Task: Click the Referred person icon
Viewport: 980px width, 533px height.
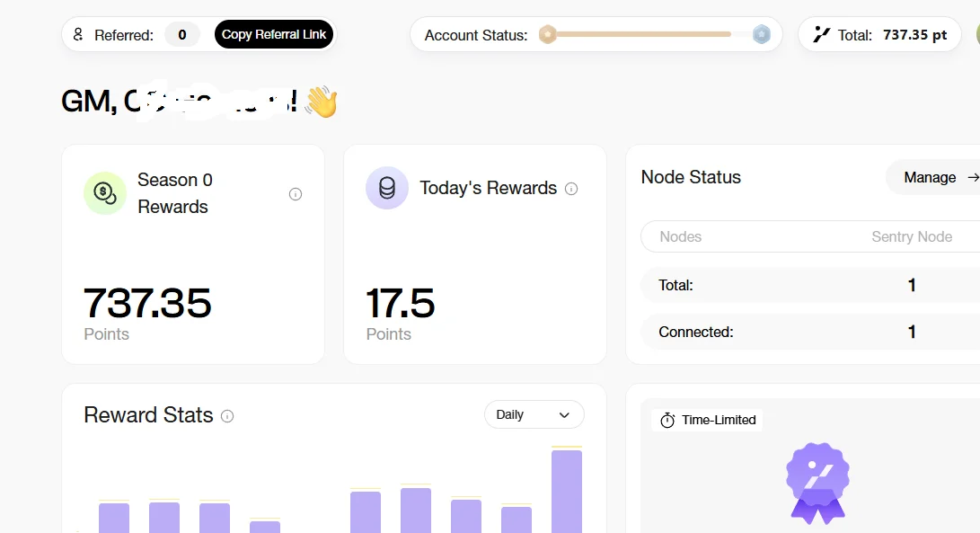Action: tap(78, 34)
